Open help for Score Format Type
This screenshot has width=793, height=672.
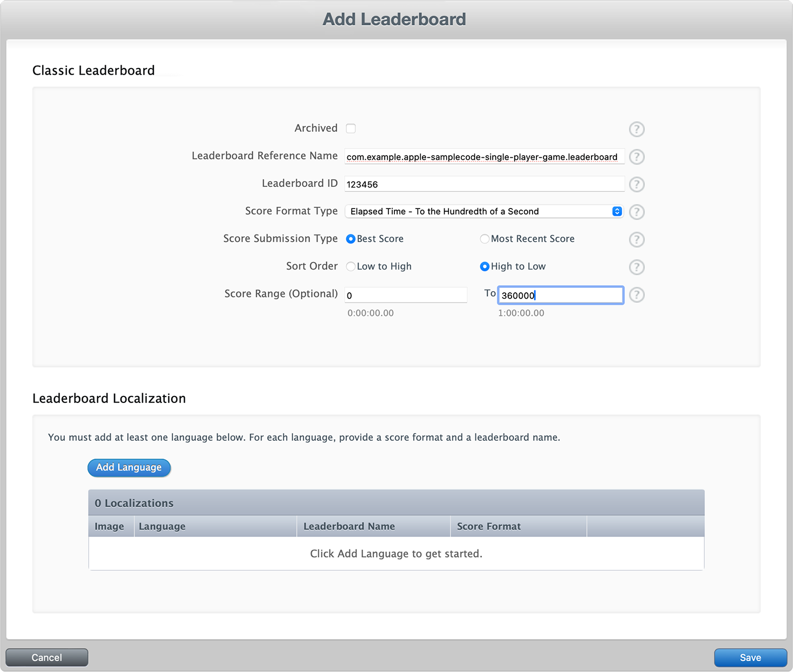pos(636,212)
